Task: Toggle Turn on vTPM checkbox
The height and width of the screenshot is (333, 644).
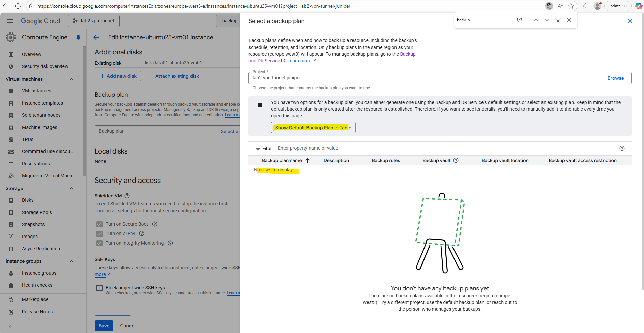Action: pos(99,233)
